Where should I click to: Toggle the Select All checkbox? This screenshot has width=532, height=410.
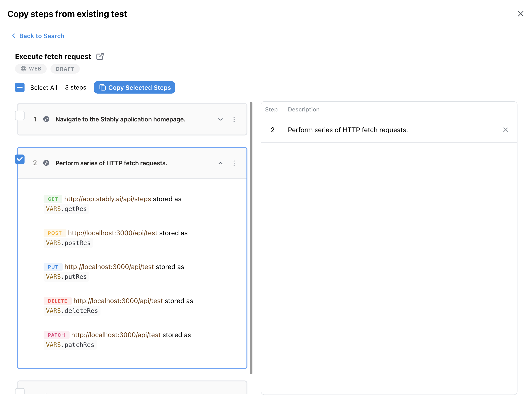coord(20,87)
